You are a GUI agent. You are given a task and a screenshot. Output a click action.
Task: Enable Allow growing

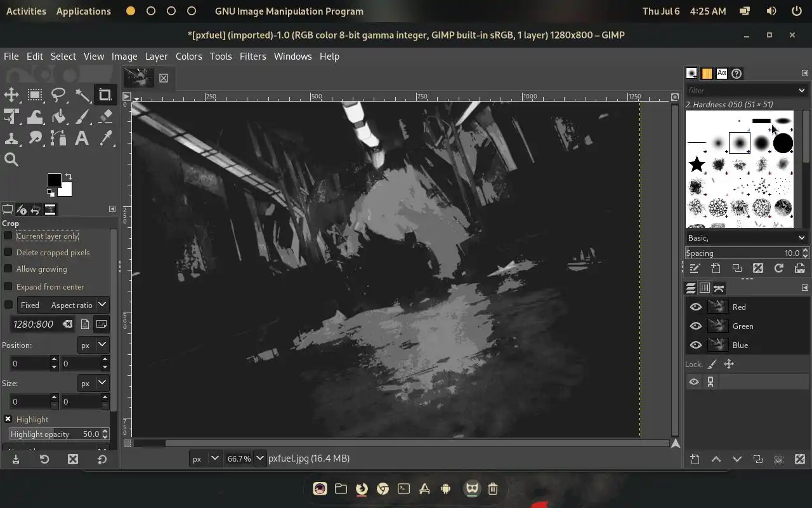point(8,269)
